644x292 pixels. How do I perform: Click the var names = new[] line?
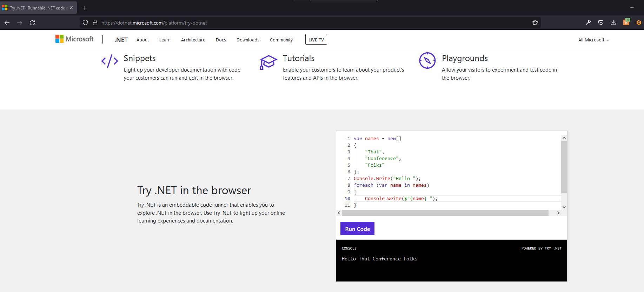(x=377, y=139)
